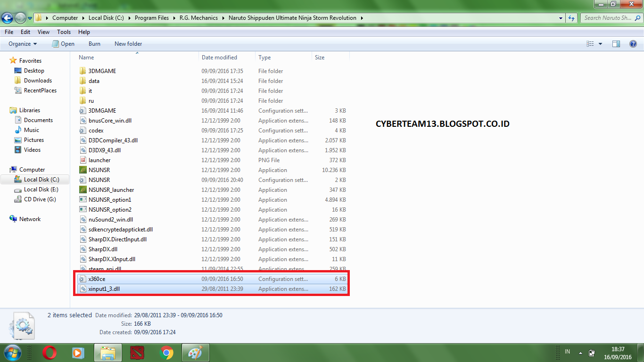644x362 pixels.
Task: Open the View menu
Action: (43, 32)
